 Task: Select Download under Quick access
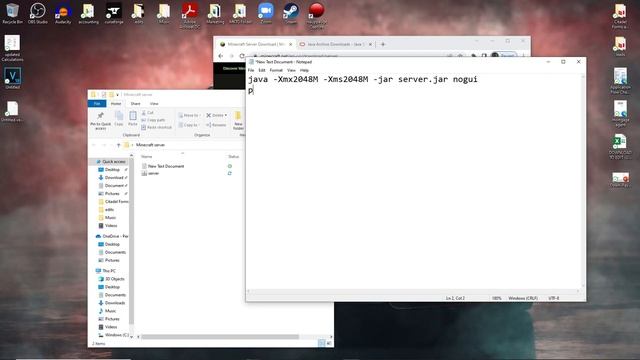(112, 178)
